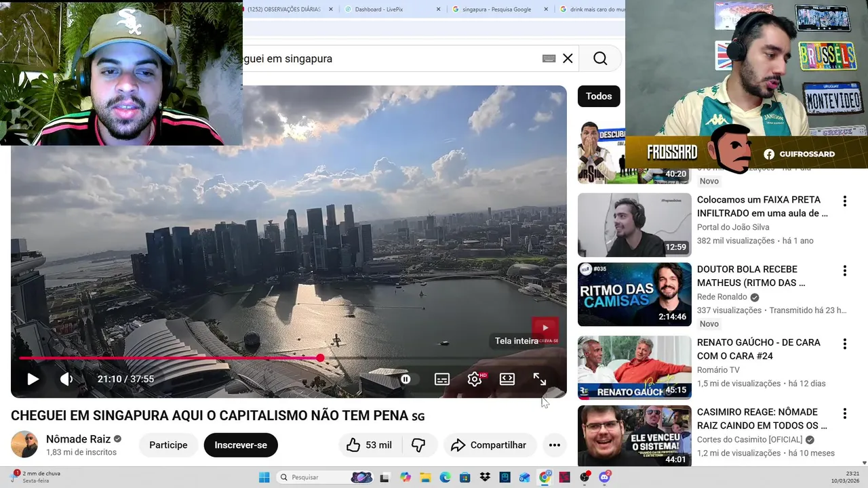Clear the YouTube search field X
Viewport: 868px width, 488px height.
[568, 58]
